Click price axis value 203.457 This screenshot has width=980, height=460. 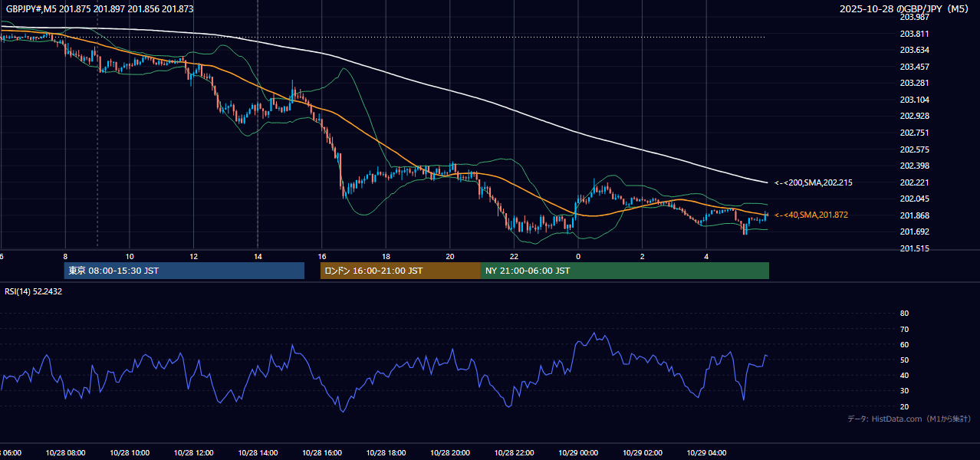coord(915,67)
